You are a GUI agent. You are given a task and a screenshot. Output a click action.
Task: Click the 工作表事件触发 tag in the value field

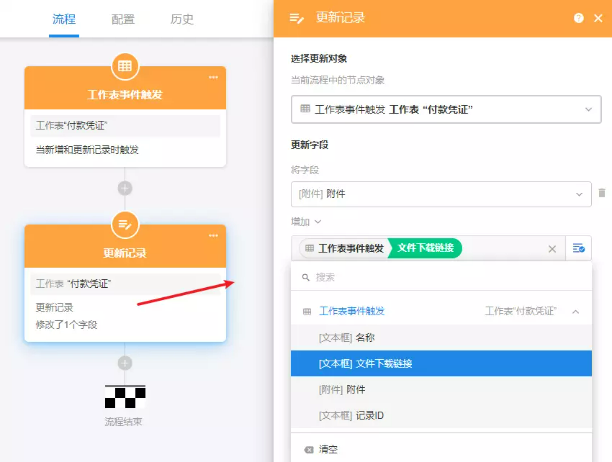click(x=344, y=248)
